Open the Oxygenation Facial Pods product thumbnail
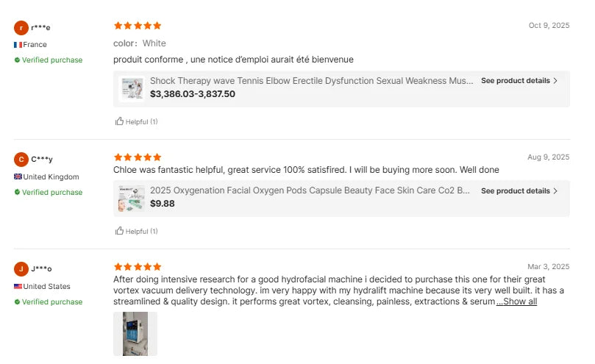Image resolution: width=595 pixels, height=364 pixels. click(x=132, y=199)
